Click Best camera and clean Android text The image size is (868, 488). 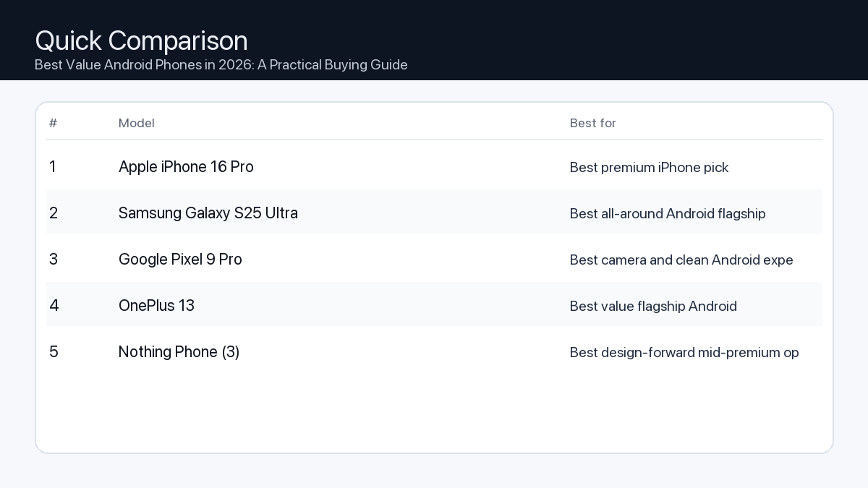pyautogui.click(x=681, y=260)
